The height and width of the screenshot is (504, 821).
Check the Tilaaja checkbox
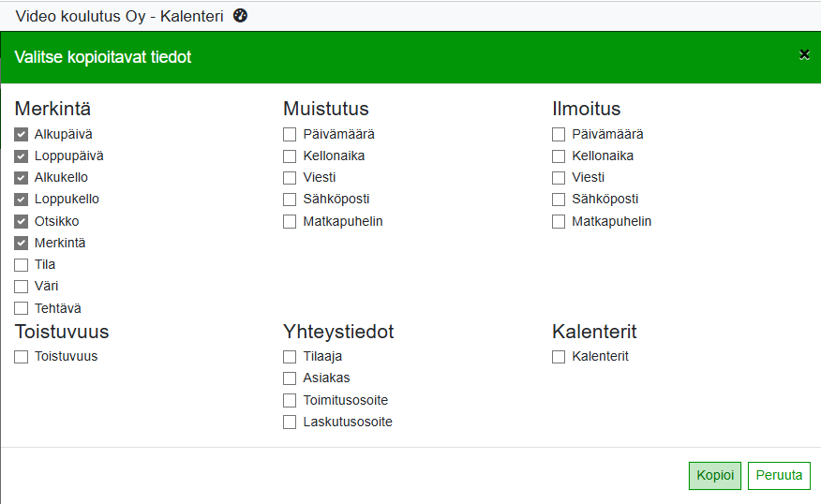pyautogui.click(x=290, y=357)
